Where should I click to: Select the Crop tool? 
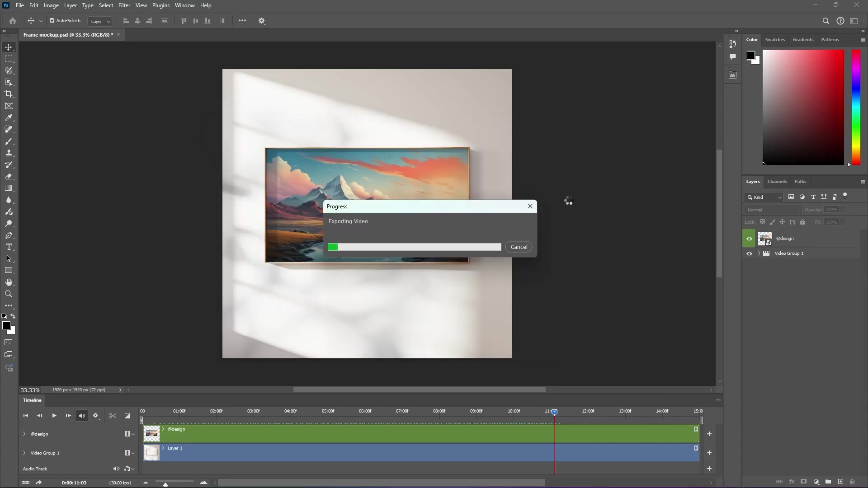9,94
